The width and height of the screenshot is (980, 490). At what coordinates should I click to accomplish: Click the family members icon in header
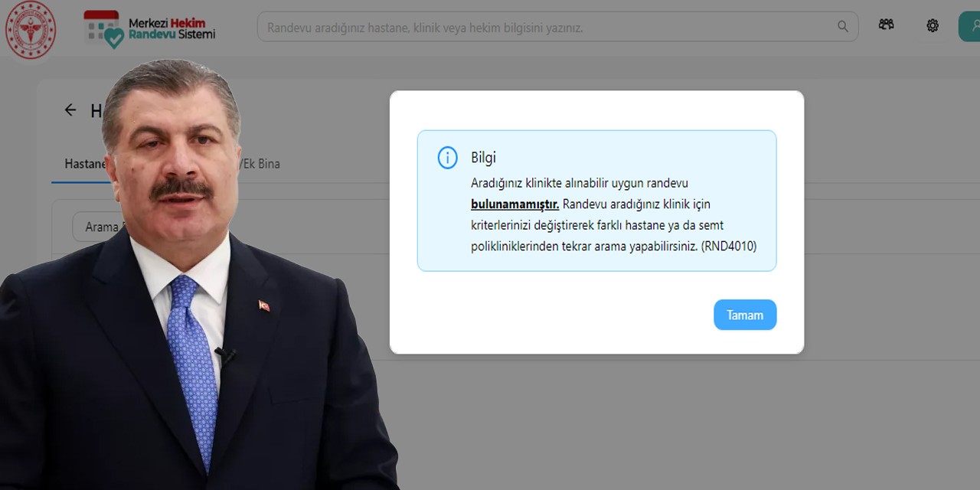point(886,24)
